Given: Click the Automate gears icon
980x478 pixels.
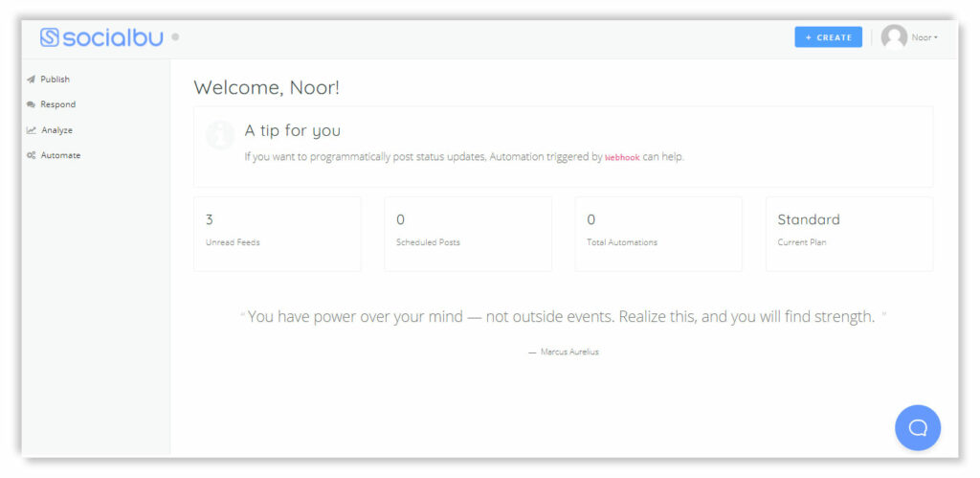Looking at the screenshot, I should tap(32, 155).
